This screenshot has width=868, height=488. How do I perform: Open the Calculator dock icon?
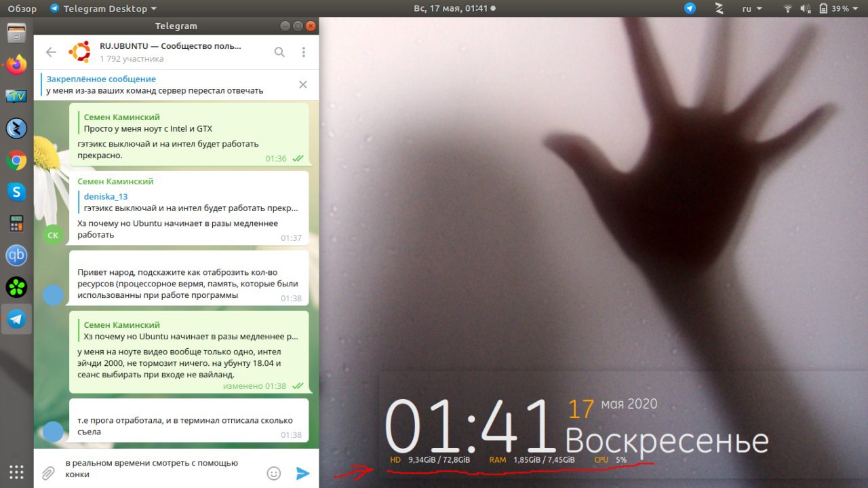pyautogui.click(x=16, y=224)
